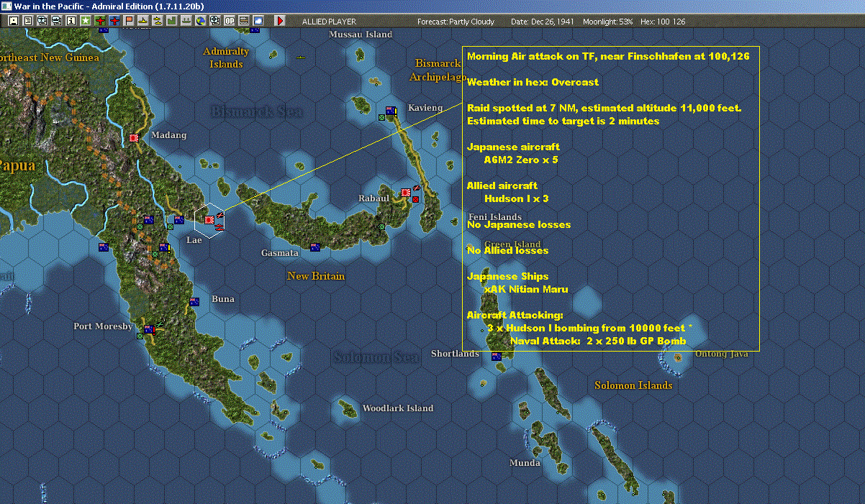This screenshot has width=865, height=504.
Task: Click the single yellow ship toolbar icon
Action: coord(144,22)
